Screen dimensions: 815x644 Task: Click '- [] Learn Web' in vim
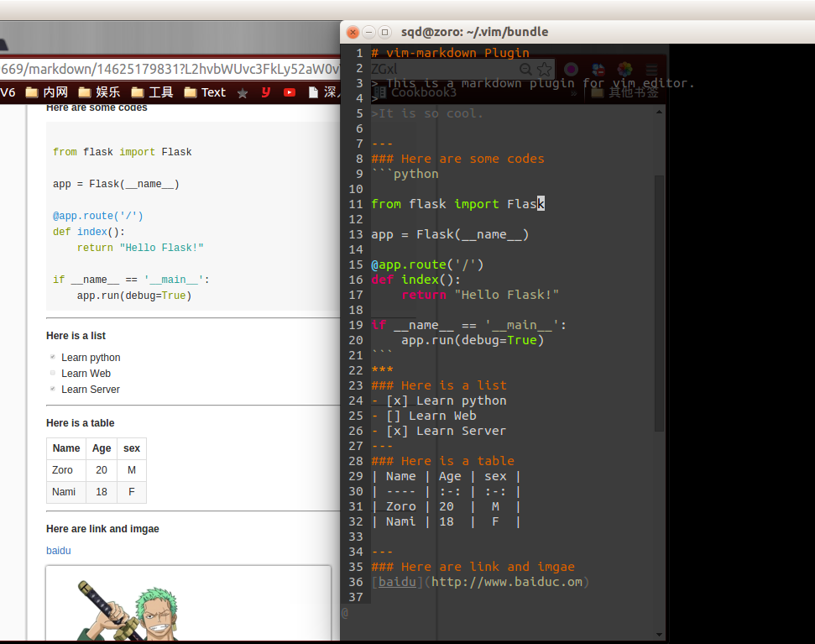click(424, 416)
